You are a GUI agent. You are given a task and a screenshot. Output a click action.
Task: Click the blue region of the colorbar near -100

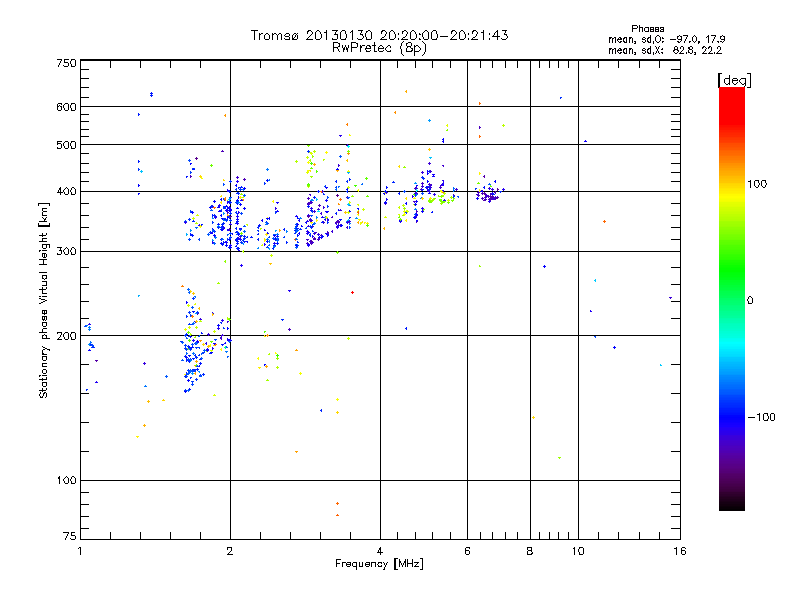[x=732, y=416]
